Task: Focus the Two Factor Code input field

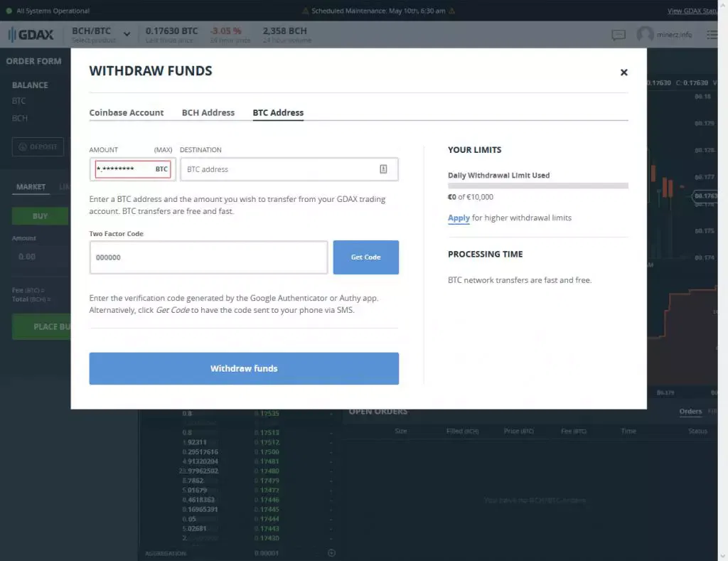Action: [x=208, y=257]
